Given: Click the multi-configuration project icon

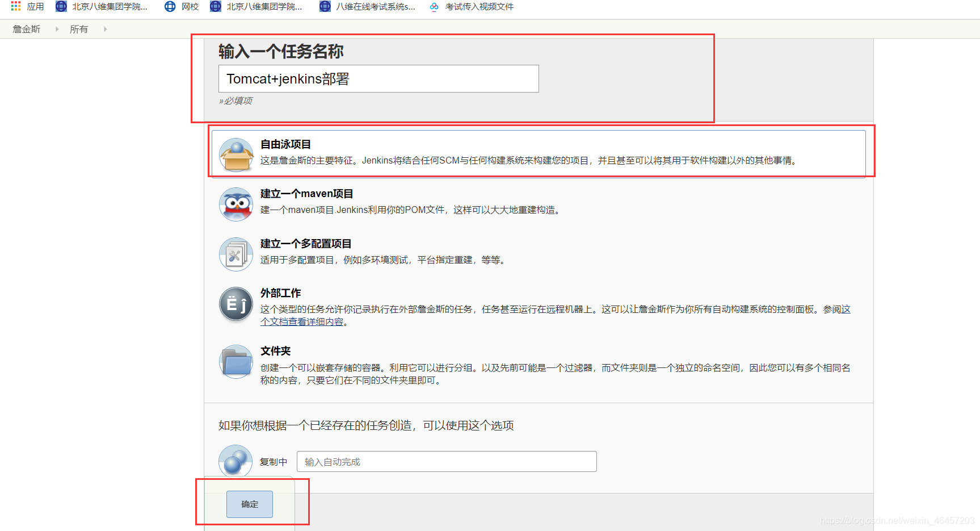Looking at the screenshot, I should tap(236, 254).
